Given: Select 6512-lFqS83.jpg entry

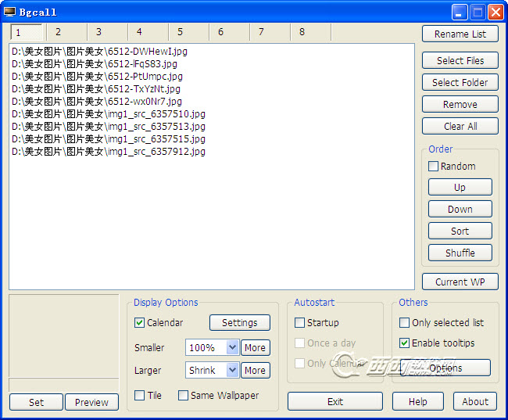Looking at the screenshot, I should coord(95,64).
